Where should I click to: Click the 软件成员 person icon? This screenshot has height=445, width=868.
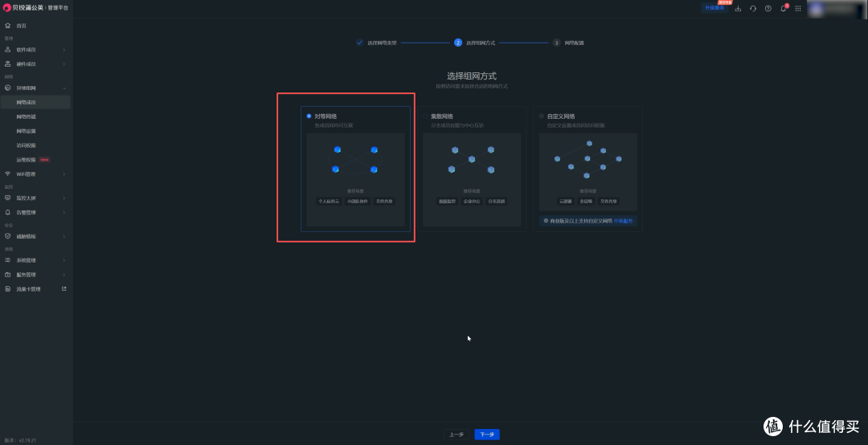pyautogui.click(x=8, y=50)
